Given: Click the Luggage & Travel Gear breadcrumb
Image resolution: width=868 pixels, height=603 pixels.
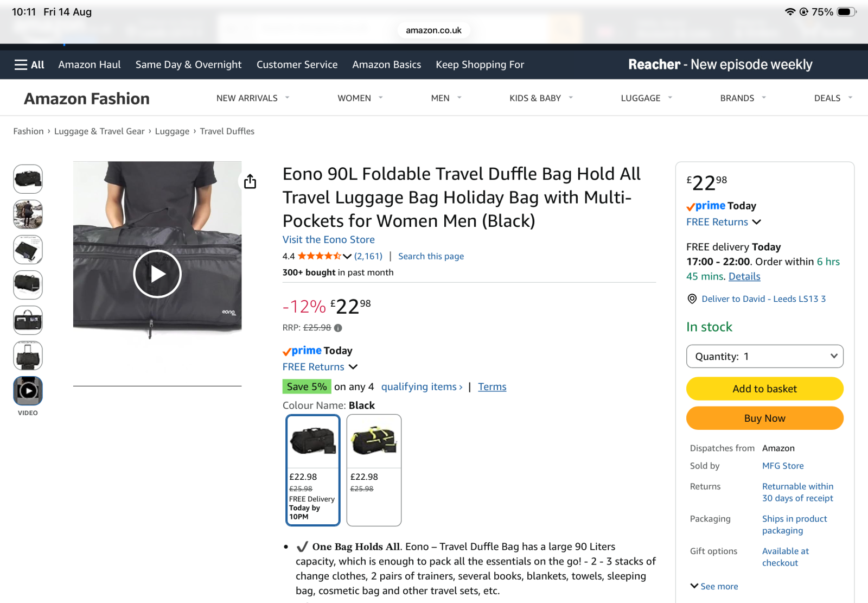Looking at the screenshot, I should [x=99, y=131].
